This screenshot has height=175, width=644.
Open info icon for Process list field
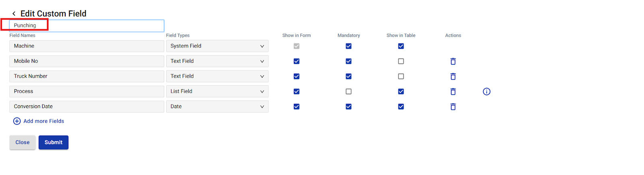[487, 92]
